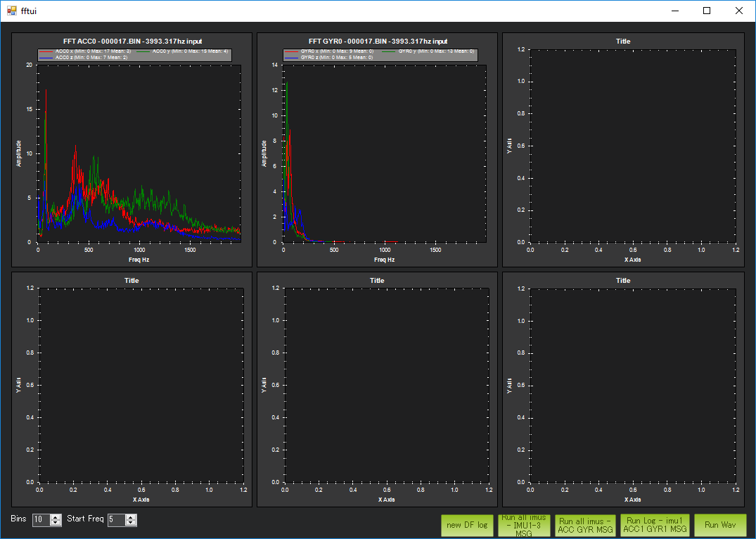Increase the Bins value with up arrow
This screenshot has height=539, width=756.
(x=56, y=517)
